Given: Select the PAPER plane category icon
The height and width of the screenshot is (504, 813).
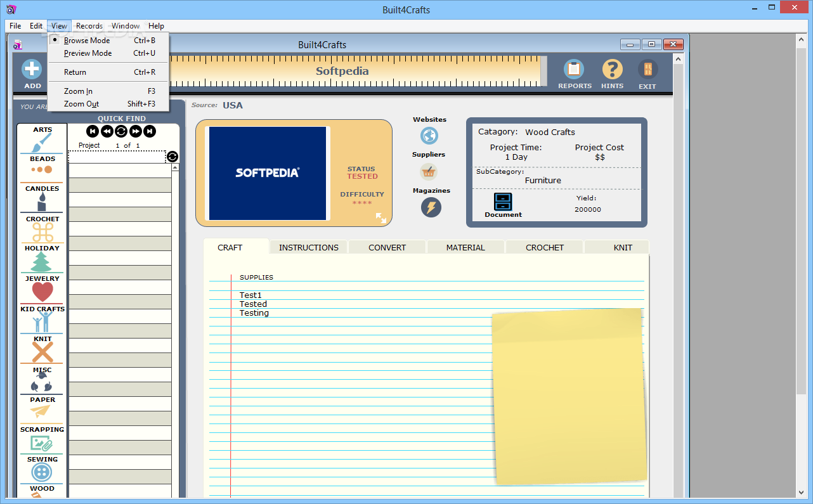Looking at the screenshot, I should (x=39, y=411).
